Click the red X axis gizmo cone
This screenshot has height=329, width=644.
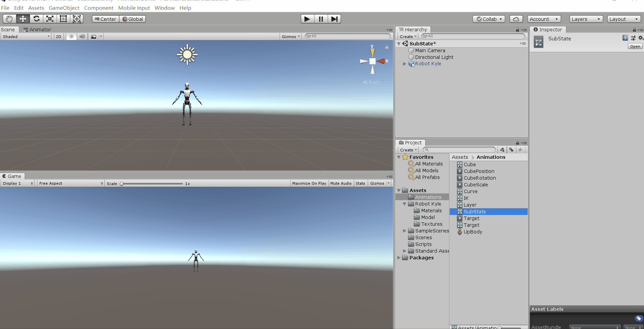tap(381, 61)
